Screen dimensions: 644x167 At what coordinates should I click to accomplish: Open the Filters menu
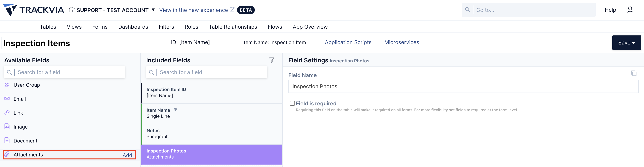[x=166, y=27]
